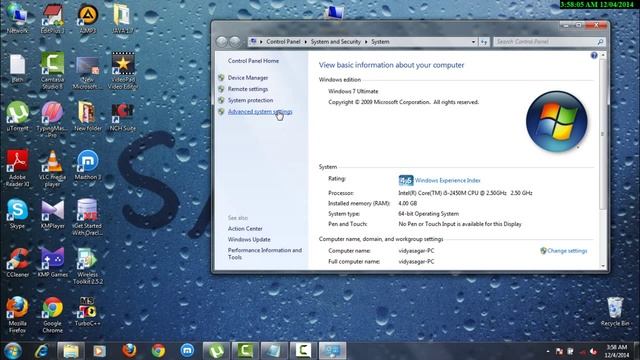Click the Windows Start orb
The width and height of the screenshot is (640, 360).
[x=13, y=351]
